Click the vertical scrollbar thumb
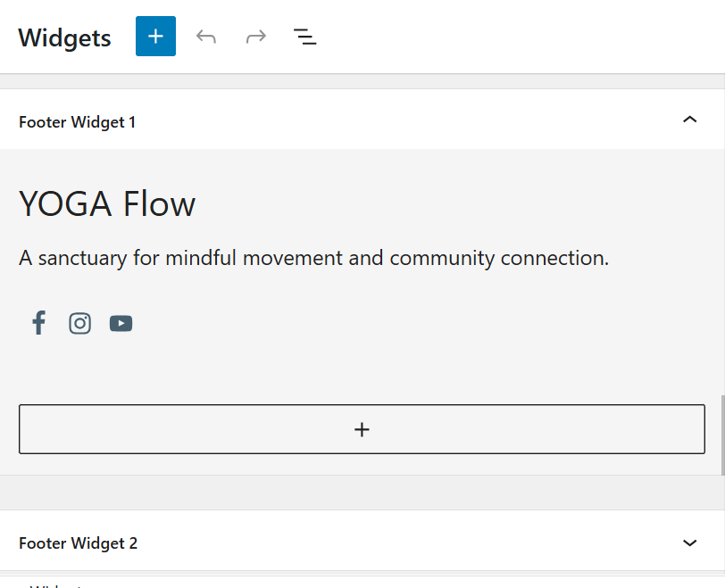Viewport: 725px width, 588px height. (x=721, y=435)
